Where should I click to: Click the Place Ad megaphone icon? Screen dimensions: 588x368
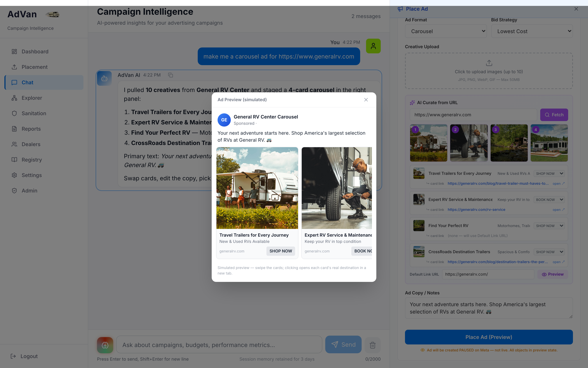400,9
